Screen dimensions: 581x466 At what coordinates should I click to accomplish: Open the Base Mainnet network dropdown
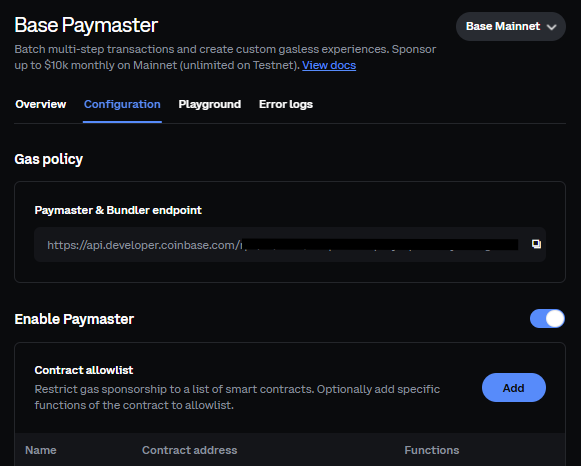(511, 26)
